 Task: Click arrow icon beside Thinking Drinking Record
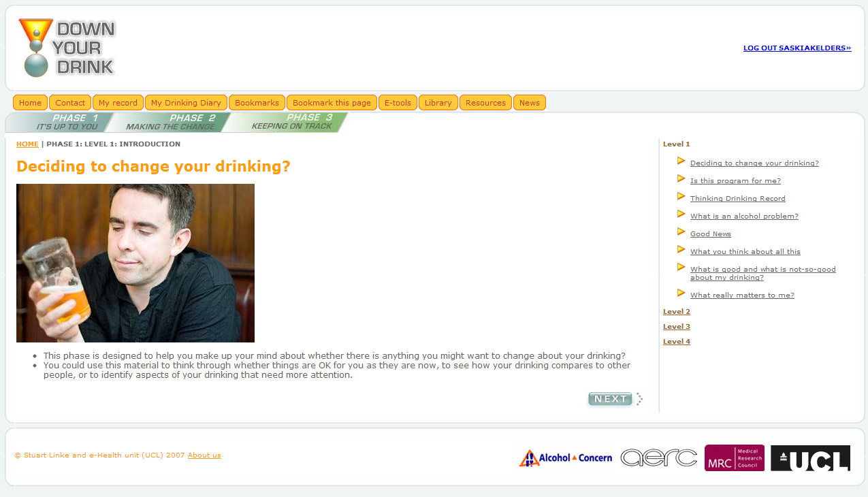point(681,197)
